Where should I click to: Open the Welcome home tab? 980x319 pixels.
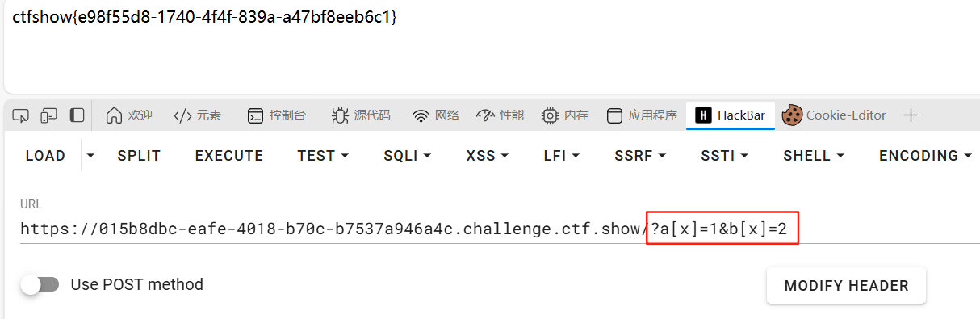129,115
